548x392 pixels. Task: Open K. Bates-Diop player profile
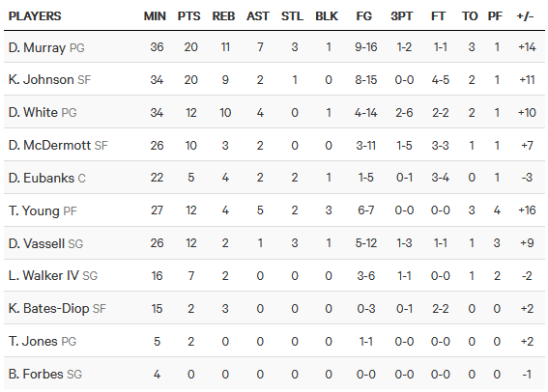click(48, 309)
